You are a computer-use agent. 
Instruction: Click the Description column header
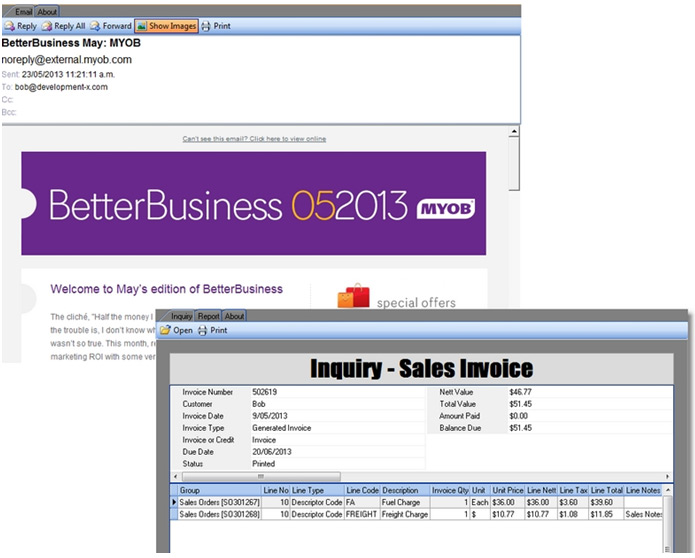405,490
